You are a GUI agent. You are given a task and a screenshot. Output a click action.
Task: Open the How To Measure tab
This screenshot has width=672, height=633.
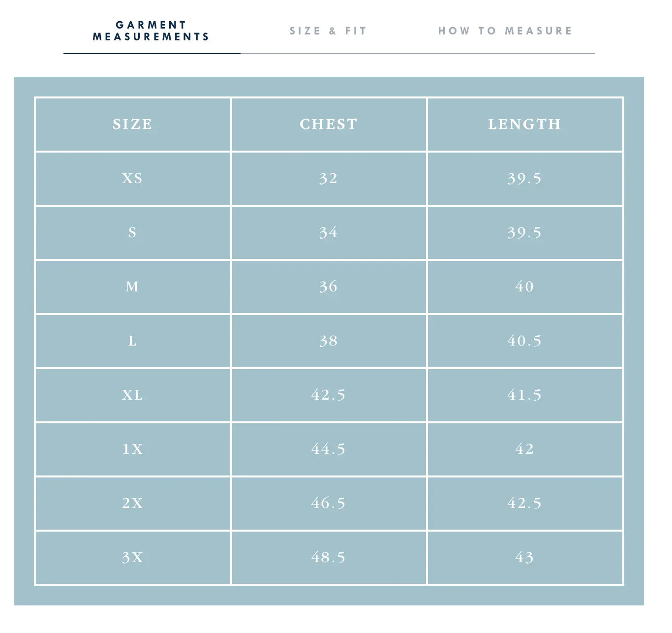click(505, 31)
